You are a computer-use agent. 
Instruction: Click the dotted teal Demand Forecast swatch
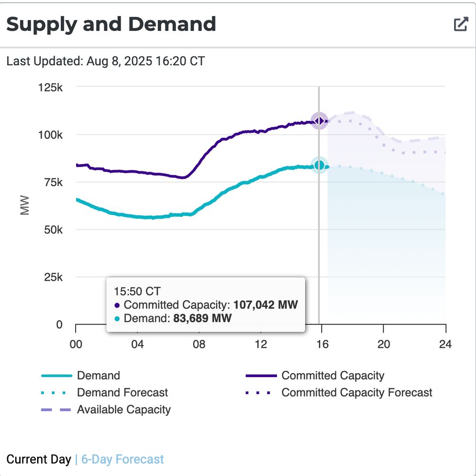click(x=54, y=393)
